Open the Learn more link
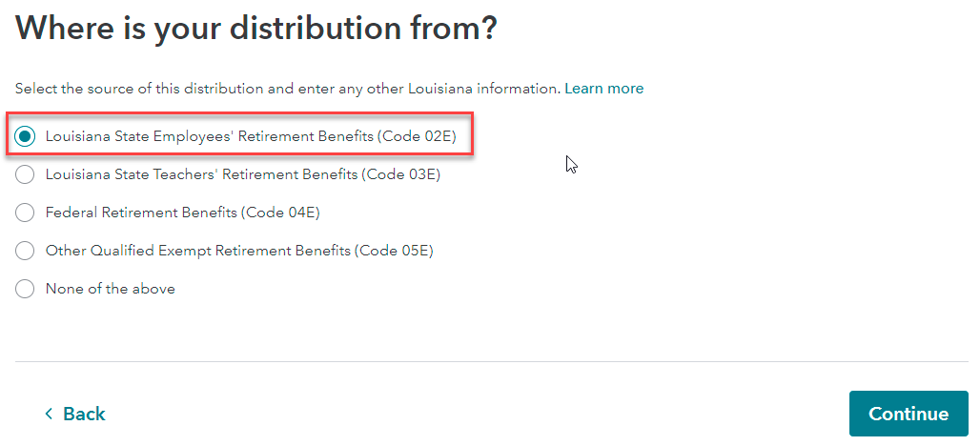Viewport: 980px width, 446px height. pyautogui.click(x=603, y=89)
